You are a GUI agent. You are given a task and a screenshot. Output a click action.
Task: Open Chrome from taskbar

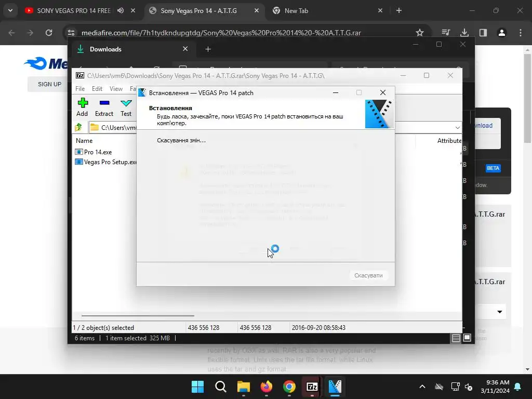(289, 387)
